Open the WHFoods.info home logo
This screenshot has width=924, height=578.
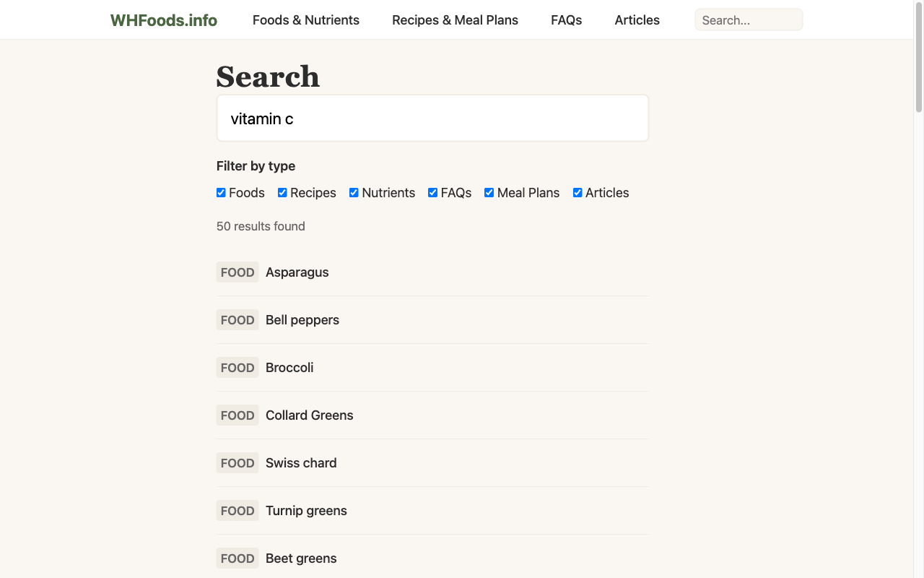(x=163, y=20)
